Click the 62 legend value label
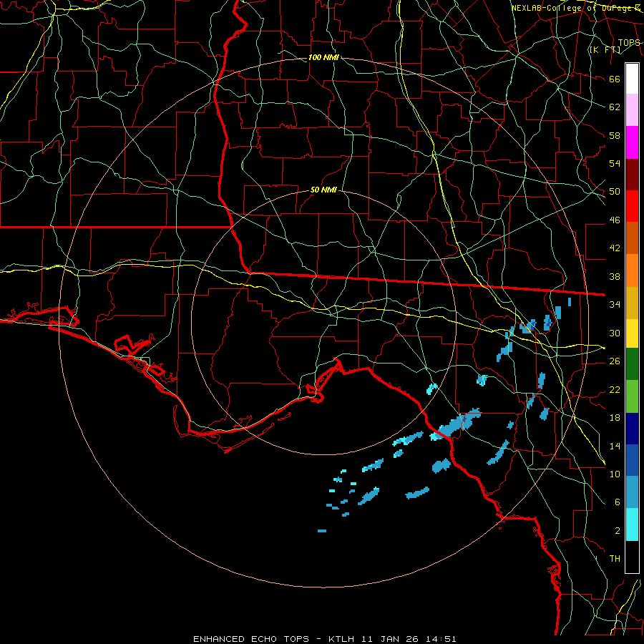Viewport: 644px width, 644px height. coord(615,107)
